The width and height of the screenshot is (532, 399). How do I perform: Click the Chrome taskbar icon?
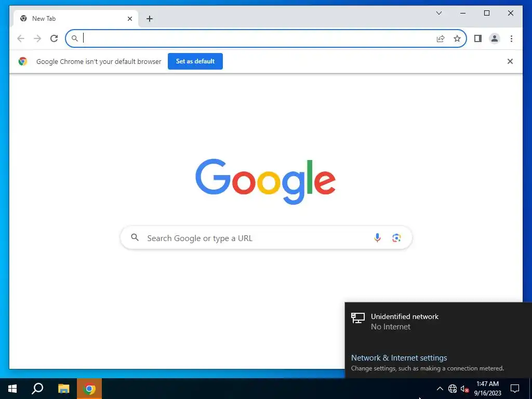tap(89, 389)
